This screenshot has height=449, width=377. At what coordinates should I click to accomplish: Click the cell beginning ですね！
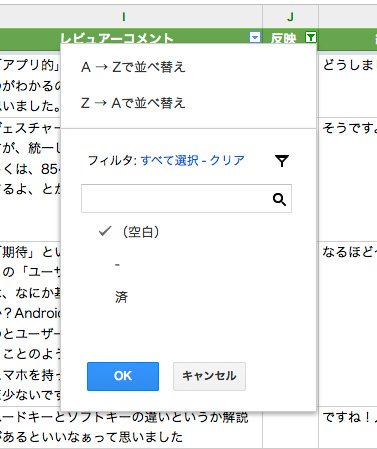(348, 427)
